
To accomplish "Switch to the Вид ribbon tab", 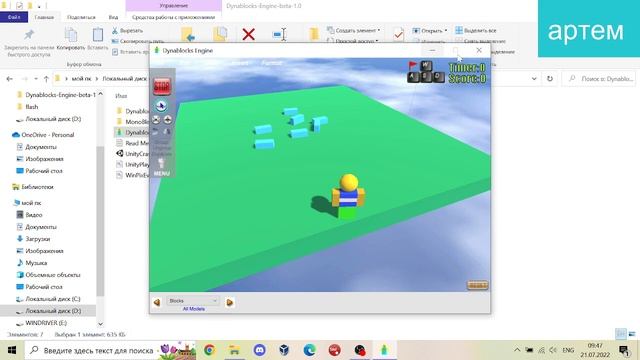I will tap(113, 17).
